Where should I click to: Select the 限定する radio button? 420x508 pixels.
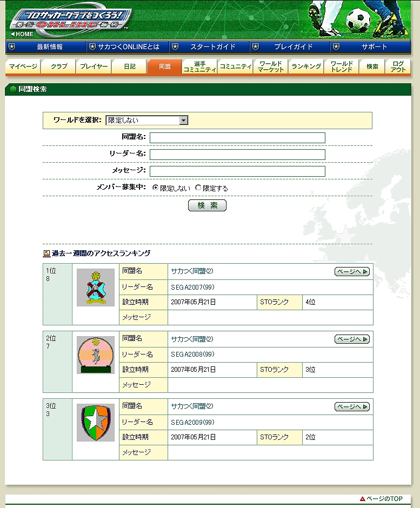coord(198,188)
